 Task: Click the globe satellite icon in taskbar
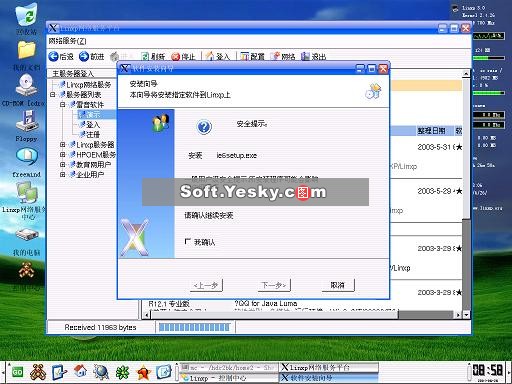[x=101, y=372]
